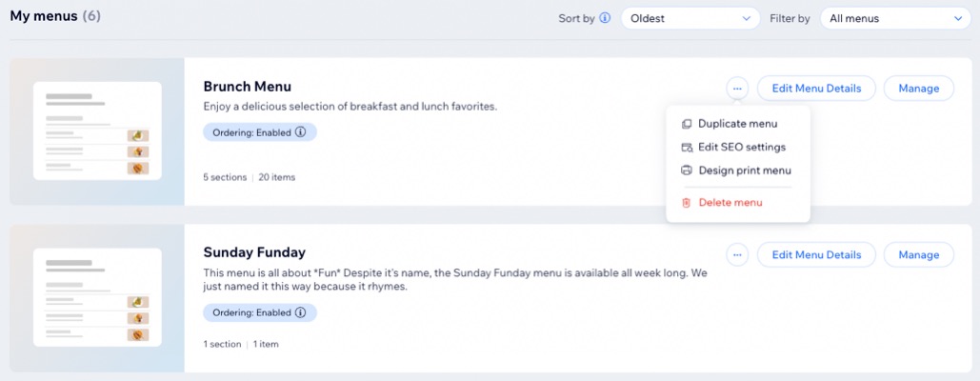The height and width of the screenshot is (381, 980).
Task: Click the Sort by info icon
Action: [605, 18]
